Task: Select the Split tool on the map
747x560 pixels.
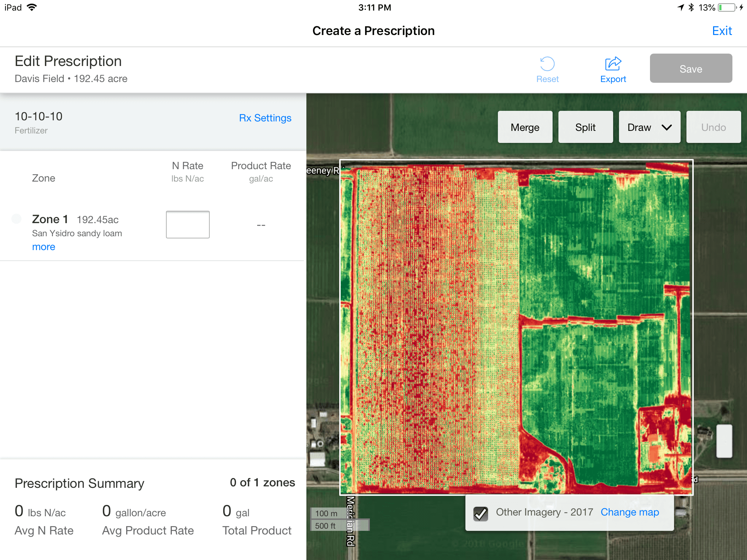Action: [585, 127]
